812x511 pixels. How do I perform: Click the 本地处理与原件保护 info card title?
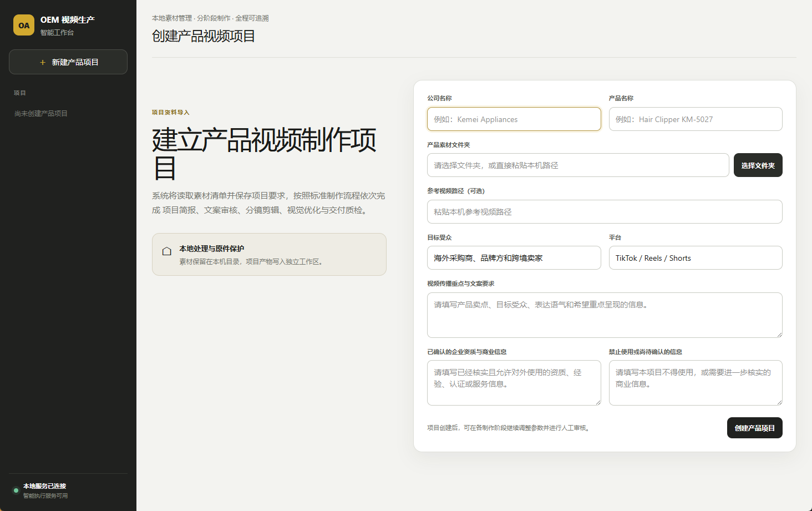tap(211, 249)
